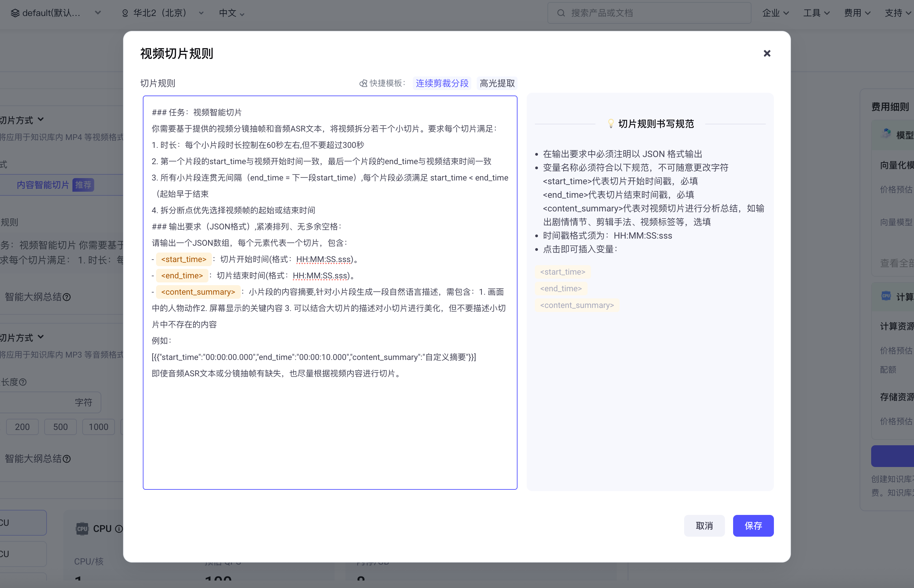Click the <content_summary> tag in the editor

pyautogui.click(x=198, y=292)
